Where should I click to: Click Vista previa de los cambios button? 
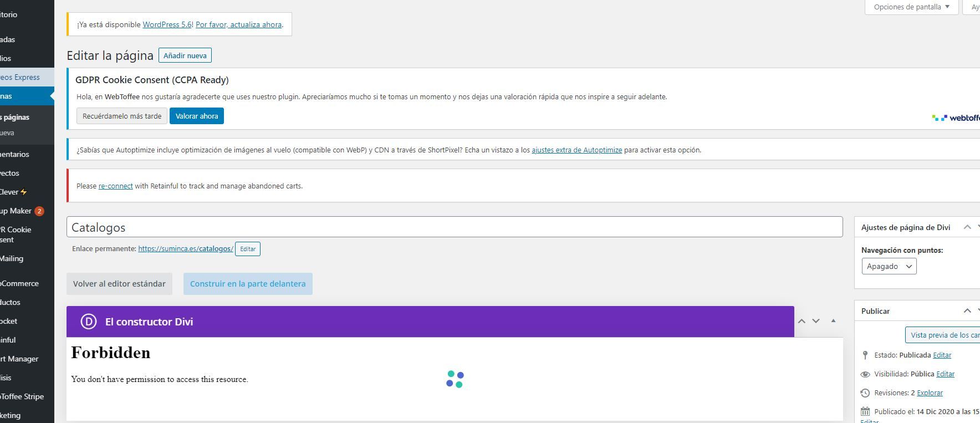pyautogui.click(x=942, y=335)
